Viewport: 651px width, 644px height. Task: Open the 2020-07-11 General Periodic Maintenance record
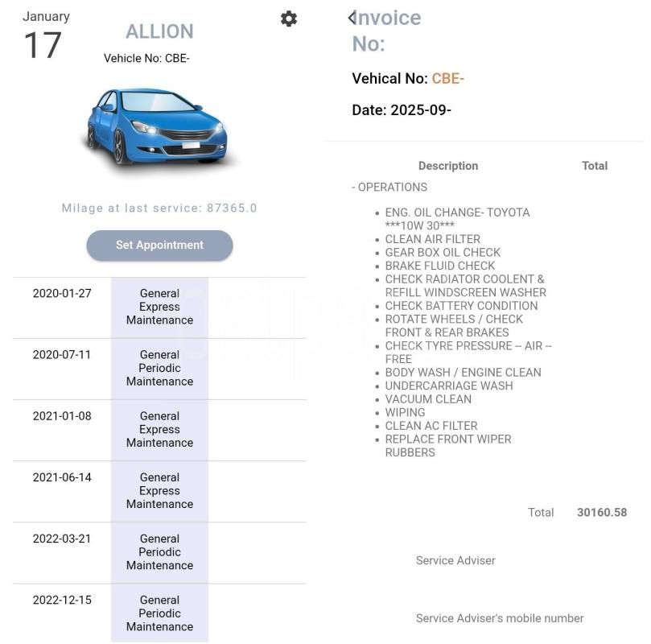point(159,368)
